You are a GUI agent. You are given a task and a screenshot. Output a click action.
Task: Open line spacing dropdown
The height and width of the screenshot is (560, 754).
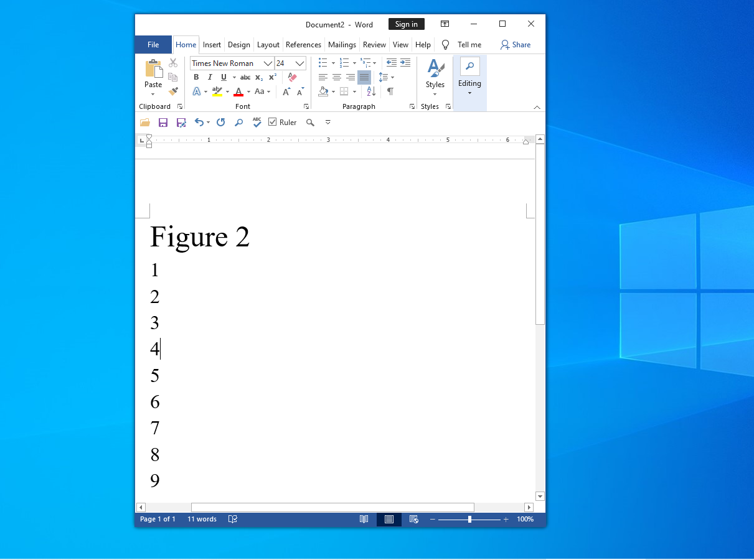(387, 77)
